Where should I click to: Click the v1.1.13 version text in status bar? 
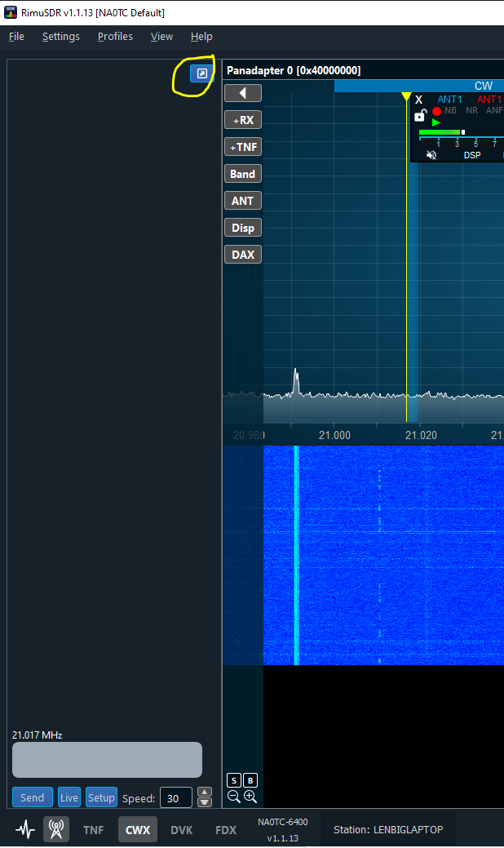click(x=282, y=838)
